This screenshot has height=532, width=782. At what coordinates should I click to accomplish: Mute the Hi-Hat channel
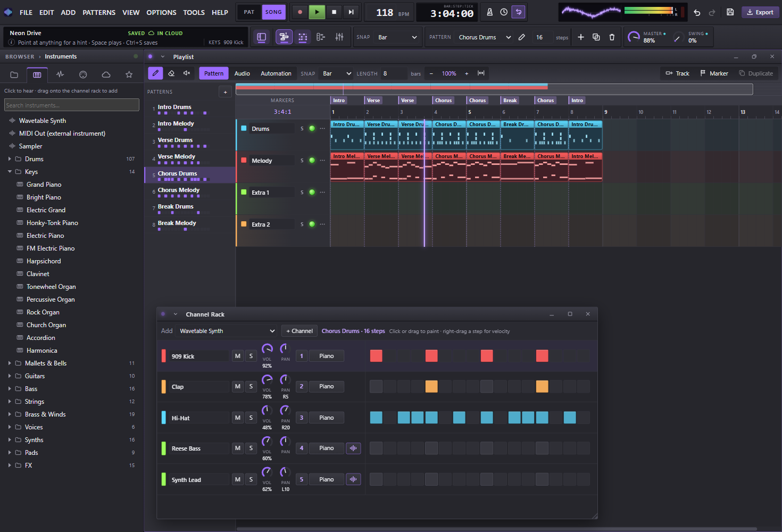pyautogui.click(x=238, y=418)
